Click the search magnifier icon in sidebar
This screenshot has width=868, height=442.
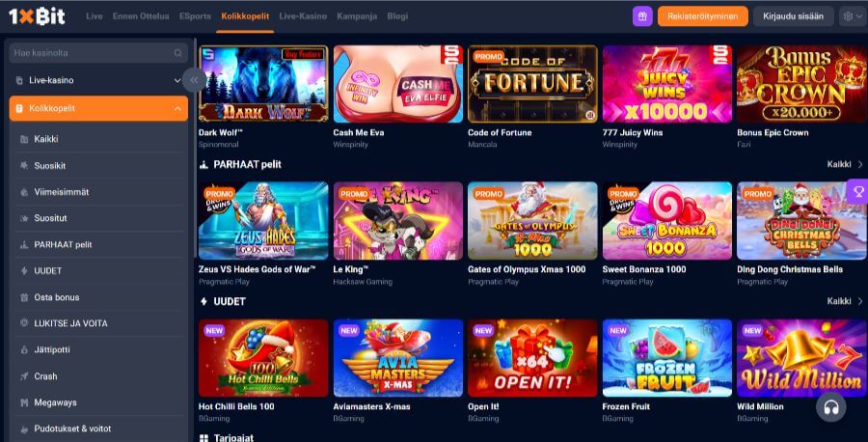click(x=178, y=53)
